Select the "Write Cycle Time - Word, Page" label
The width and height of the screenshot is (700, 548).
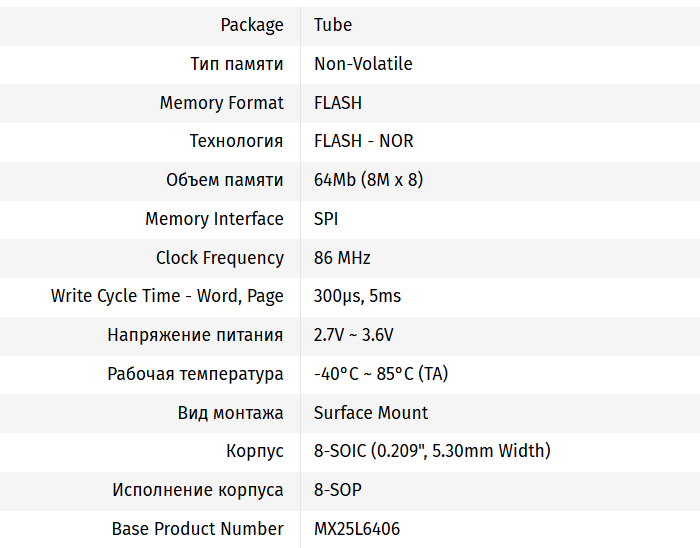[x=167, y=296]
